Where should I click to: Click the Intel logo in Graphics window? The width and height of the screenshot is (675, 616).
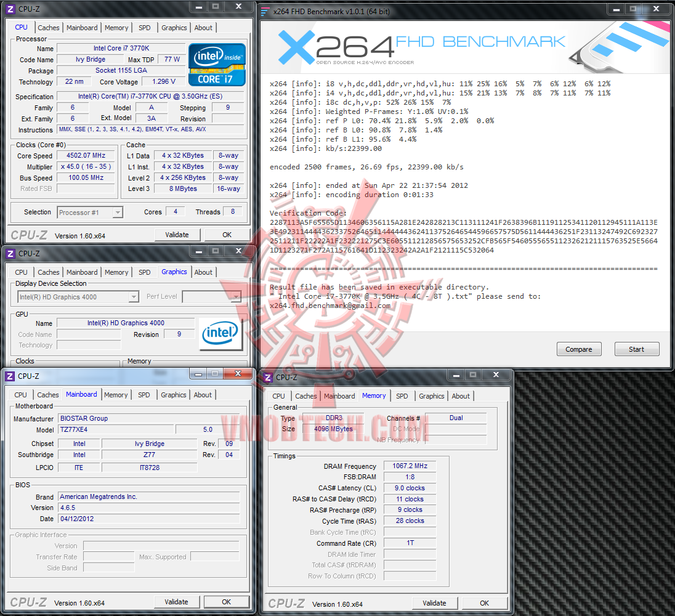(220, 333)
